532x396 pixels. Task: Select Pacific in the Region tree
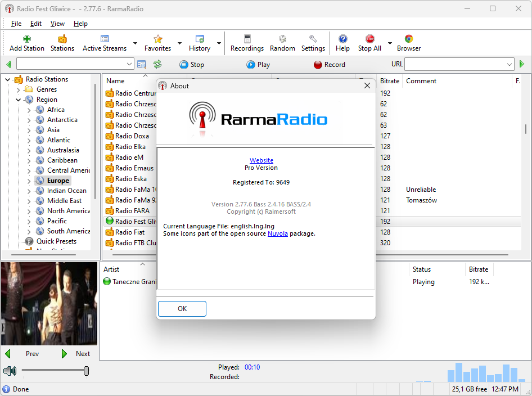click(x=57, y=221)
